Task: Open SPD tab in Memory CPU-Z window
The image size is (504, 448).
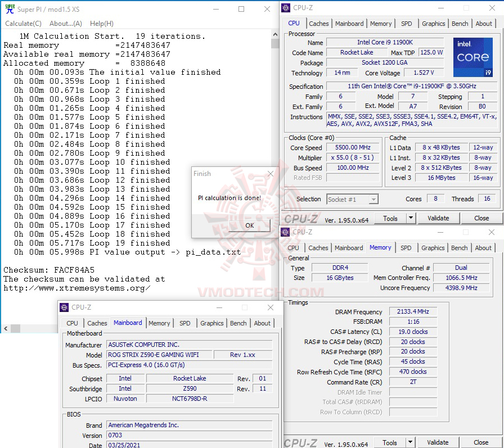Action: click(406, 247)
